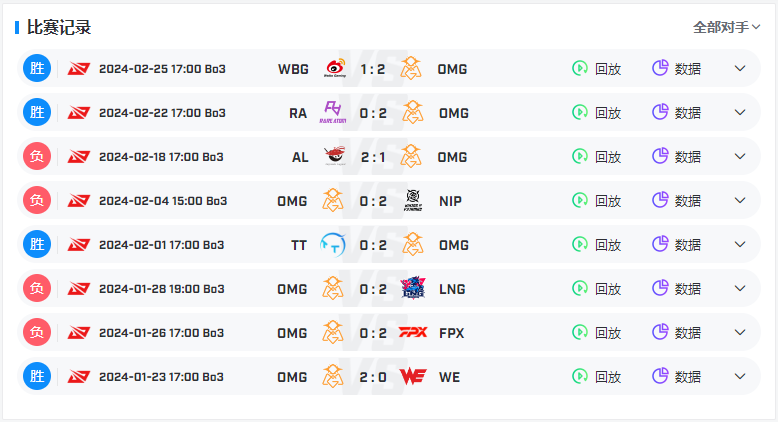Expand the 2024-02-25 WBG match row
Screen dimensions: 778x422
click(740, 68)
